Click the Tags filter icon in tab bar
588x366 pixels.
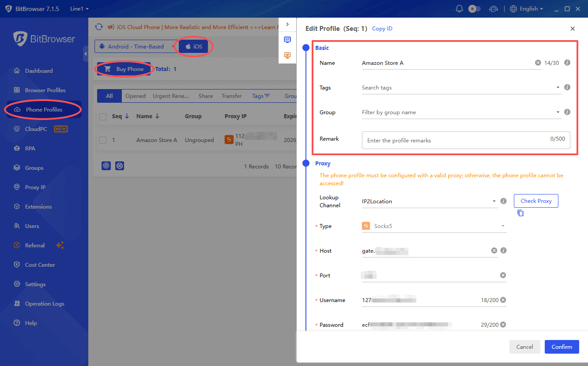click(x=267, y=96)
